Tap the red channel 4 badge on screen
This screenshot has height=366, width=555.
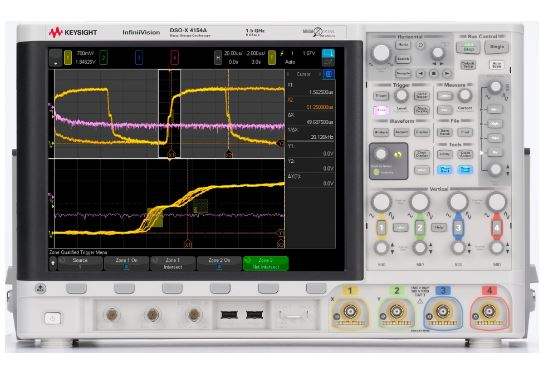174,57
